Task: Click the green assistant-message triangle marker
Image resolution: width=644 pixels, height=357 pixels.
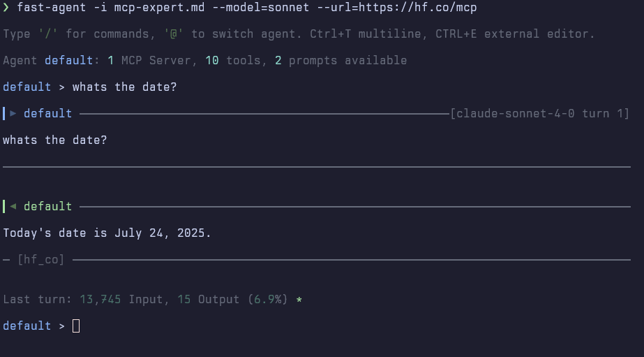Action: point(13,206)
